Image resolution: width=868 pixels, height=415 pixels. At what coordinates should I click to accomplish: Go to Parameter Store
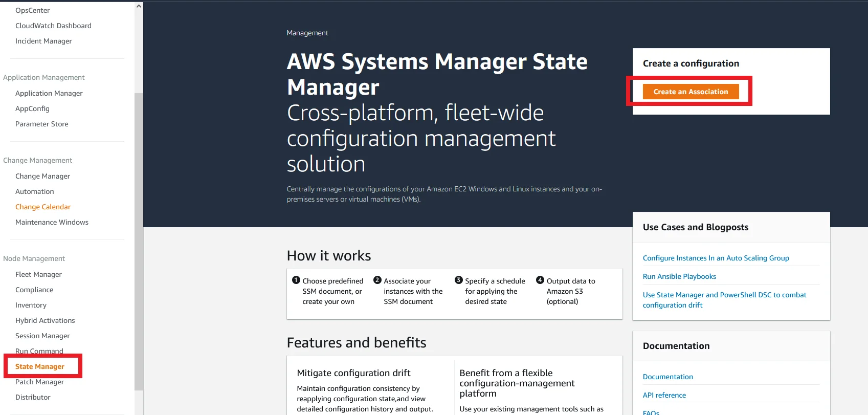pyautogui.click(x=41, y=124)
